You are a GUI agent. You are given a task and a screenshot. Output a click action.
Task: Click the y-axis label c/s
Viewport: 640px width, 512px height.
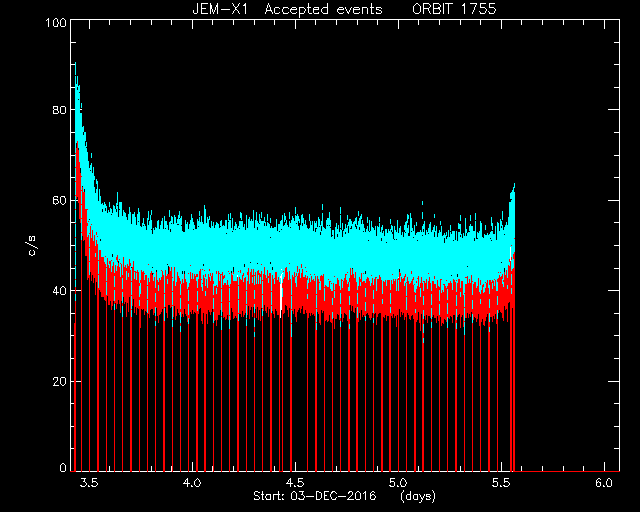(x=33, y=246)
